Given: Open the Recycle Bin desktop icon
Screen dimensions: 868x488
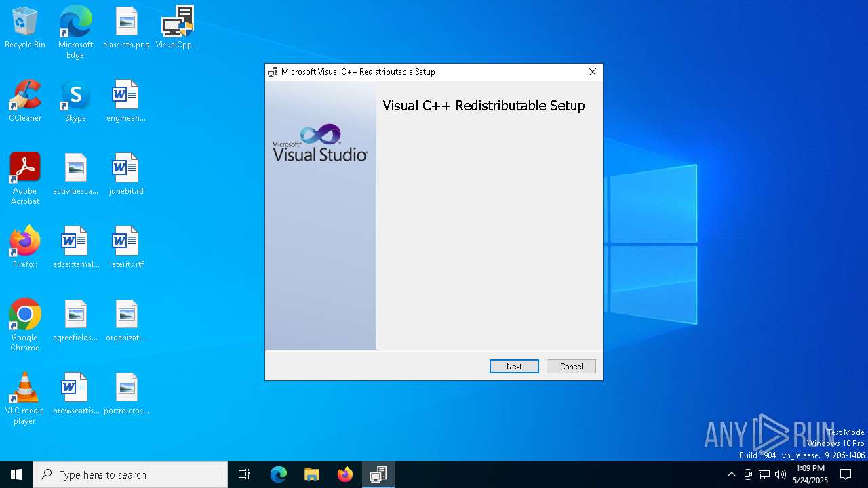Looking at the screenshot, I should pos(25,28).
